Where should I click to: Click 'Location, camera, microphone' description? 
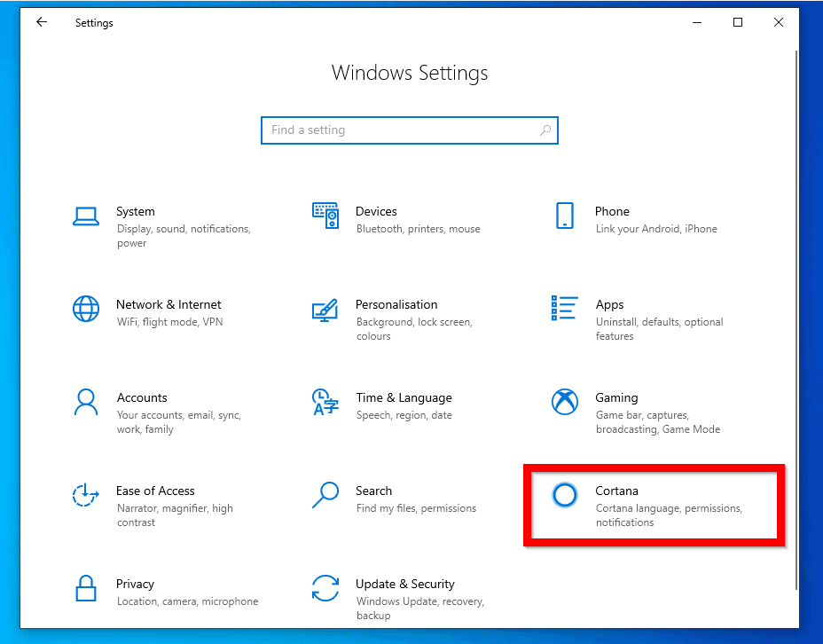tap(187, 601)
